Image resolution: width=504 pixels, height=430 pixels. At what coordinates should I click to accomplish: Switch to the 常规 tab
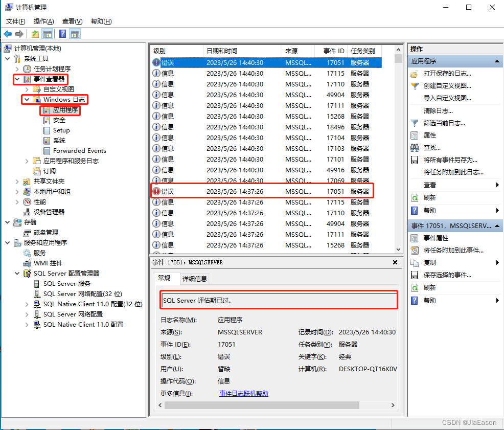coord(164,278)
